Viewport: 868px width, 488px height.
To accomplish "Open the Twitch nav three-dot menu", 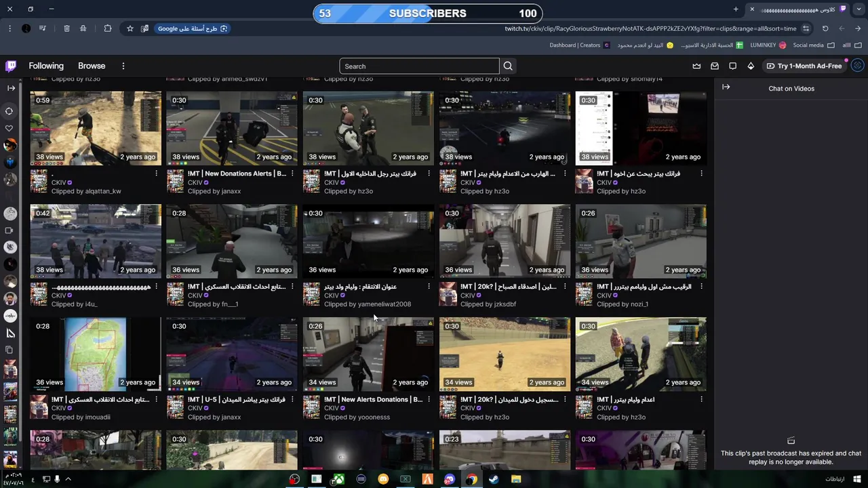I will point(123,66).
